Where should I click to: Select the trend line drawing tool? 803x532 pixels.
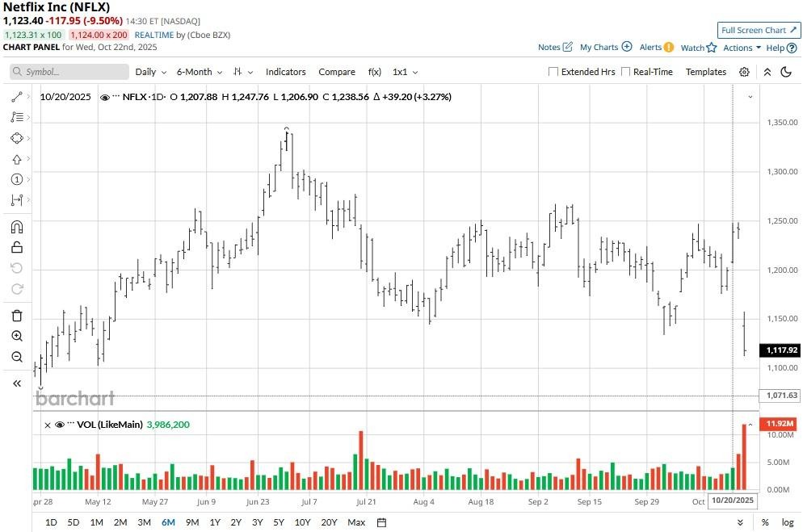tap(16, 97)
